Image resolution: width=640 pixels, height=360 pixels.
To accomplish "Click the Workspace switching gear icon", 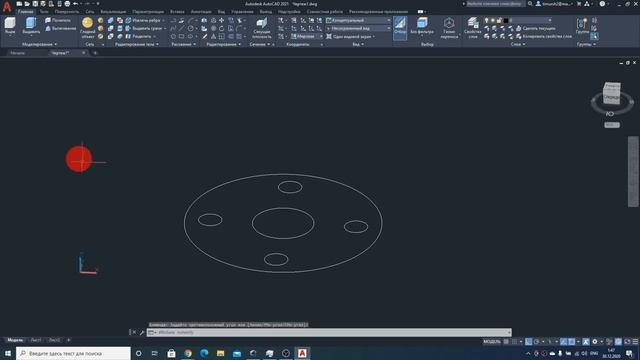I will [x=595, y=342].
